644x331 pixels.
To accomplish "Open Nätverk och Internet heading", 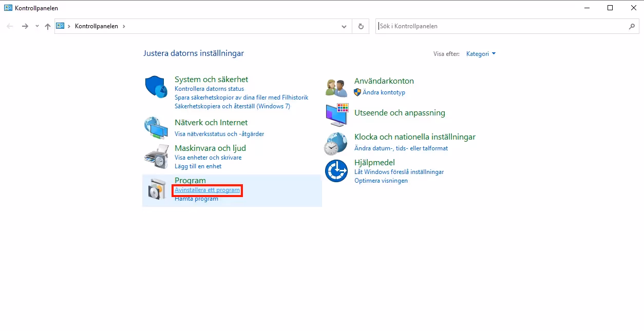I will point(211,123).
